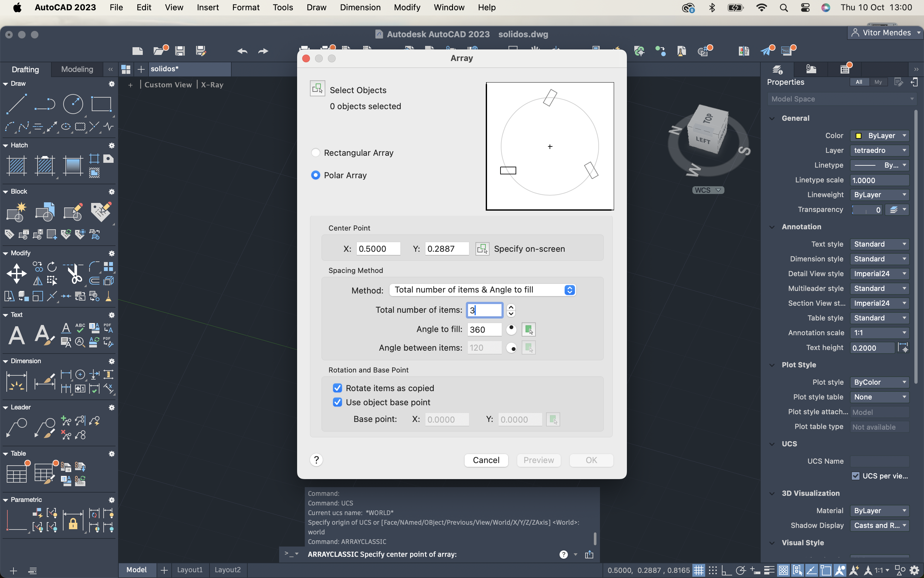
Task: Click the Save icon in toolbar
Action: pyautogui.click(x=180, y=51)
